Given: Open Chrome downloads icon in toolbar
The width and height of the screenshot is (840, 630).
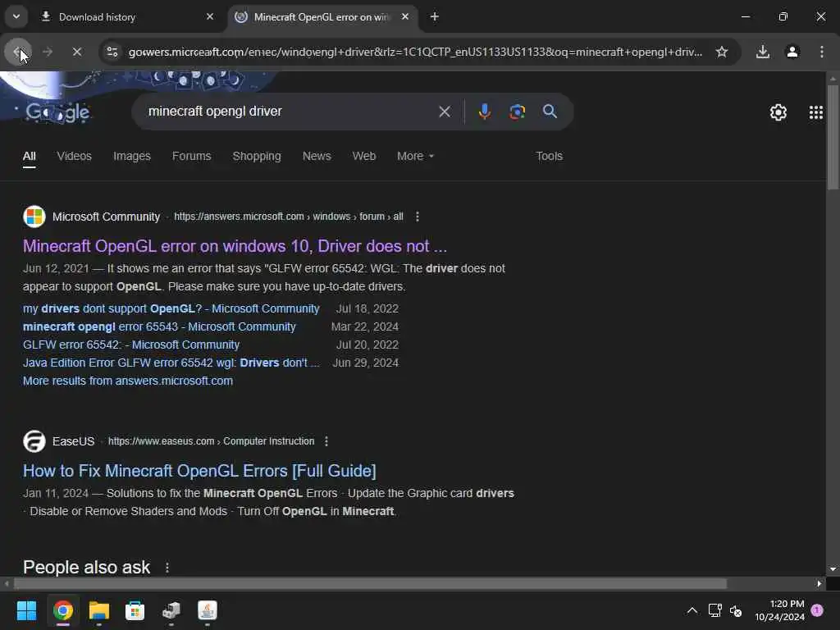Looking at the screenshot, I should coord(763,52).
